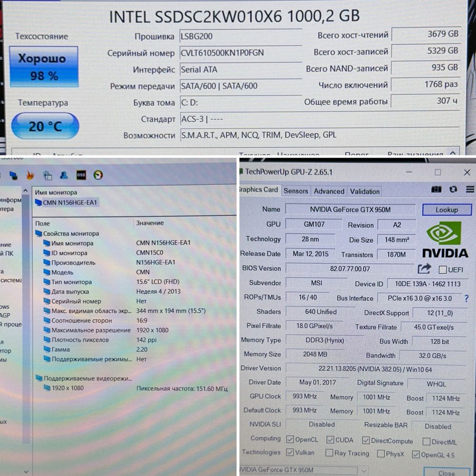Toggle the PhysX checkbox

click(381, 454)
